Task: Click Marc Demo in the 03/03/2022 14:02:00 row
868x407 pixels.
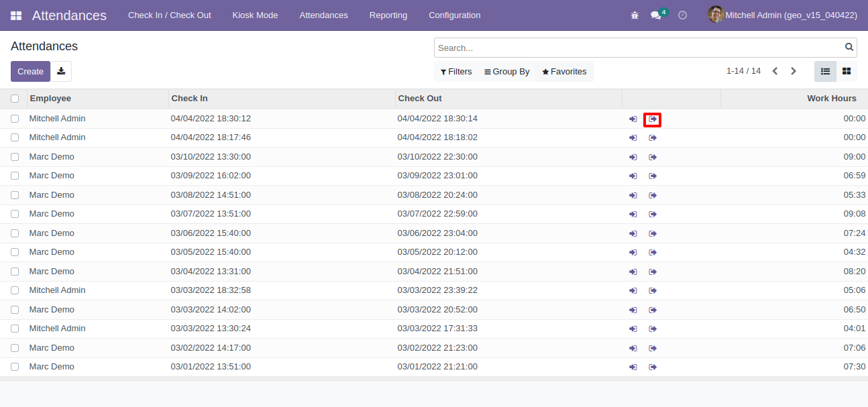Action: (x=52, y=310)
